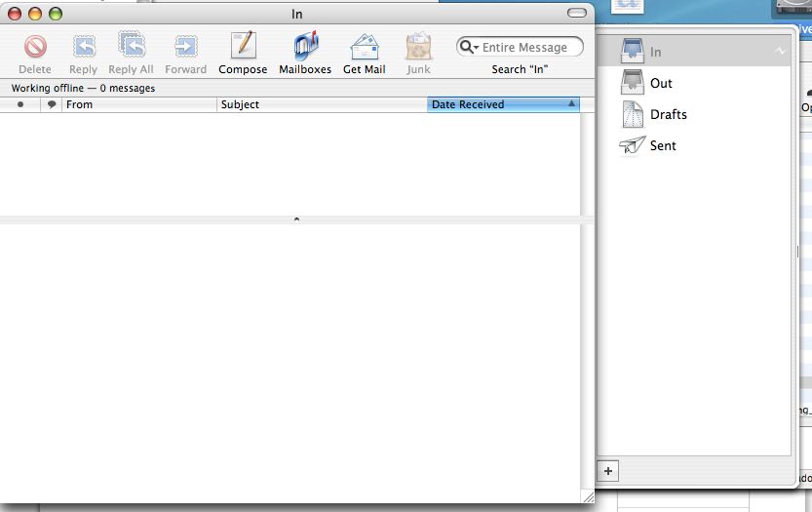
Task: Click the Delete toolbar icon
Action: click(x=35, y=47)
